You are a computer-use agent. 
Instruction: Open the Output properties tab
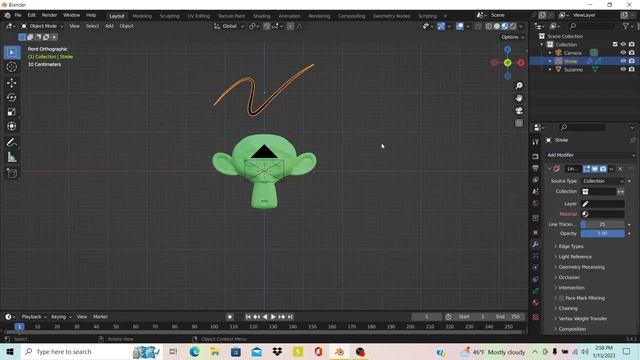tap(536, 168)
